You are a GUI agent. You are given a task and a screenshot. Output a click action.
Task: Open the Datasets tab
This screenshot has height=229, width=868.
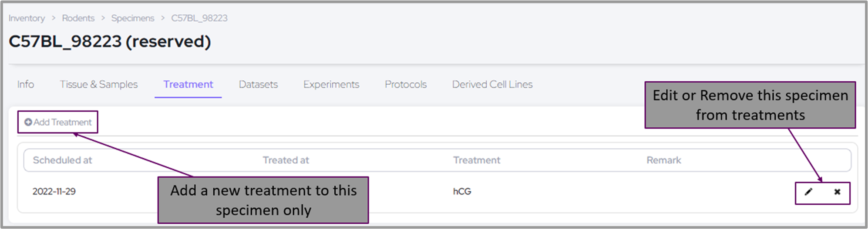pyautogui.click(x=258, y=84)
